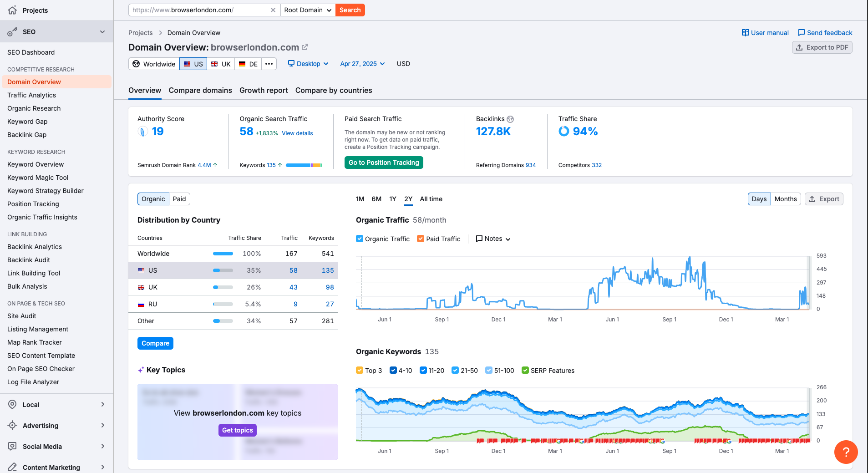The width and height of the screenshot is (868, 473).
Task: Click the Authority Score gauge icon
Action: coord(142,132)
